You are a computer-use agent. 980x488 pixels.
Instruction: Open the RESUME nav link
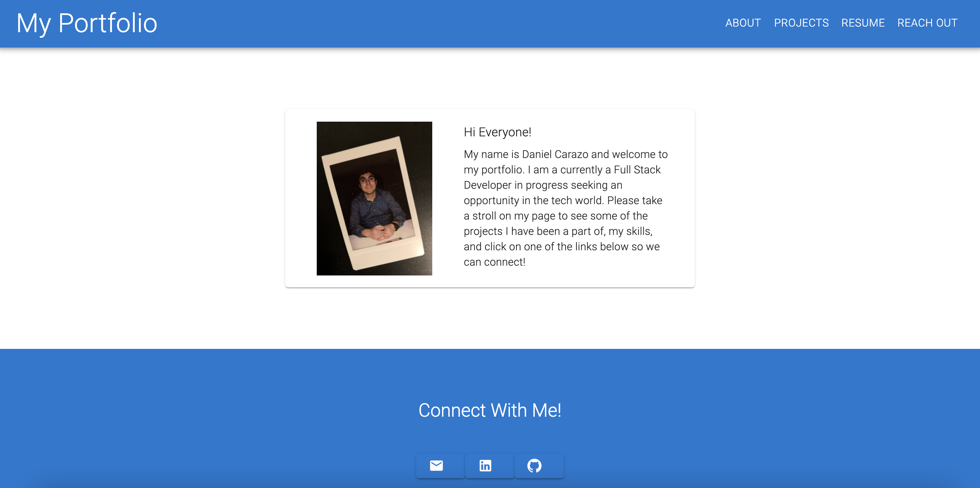(863, 23)
